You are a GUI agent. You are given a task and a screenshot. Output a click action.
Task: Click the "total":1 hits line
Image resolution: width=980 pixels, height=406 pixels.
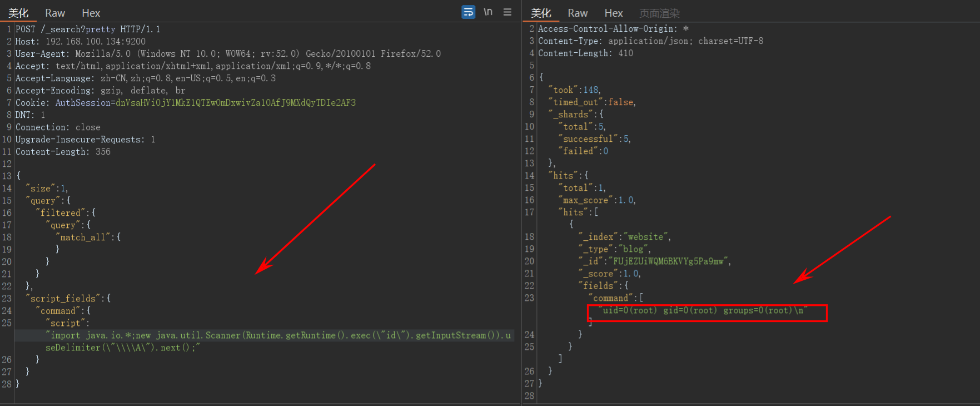tap(582, 187)
